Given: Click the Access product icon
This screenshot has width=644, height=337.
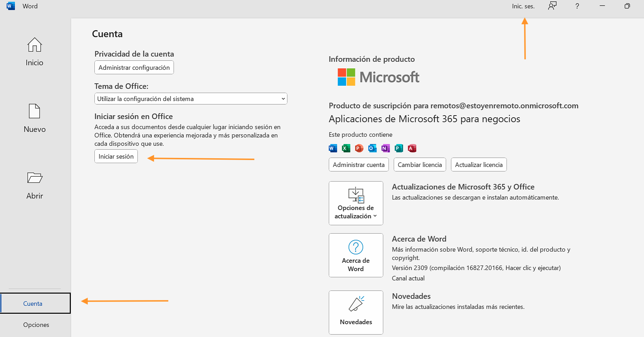Looking at the screenshot, I should [x=412, y=148].
